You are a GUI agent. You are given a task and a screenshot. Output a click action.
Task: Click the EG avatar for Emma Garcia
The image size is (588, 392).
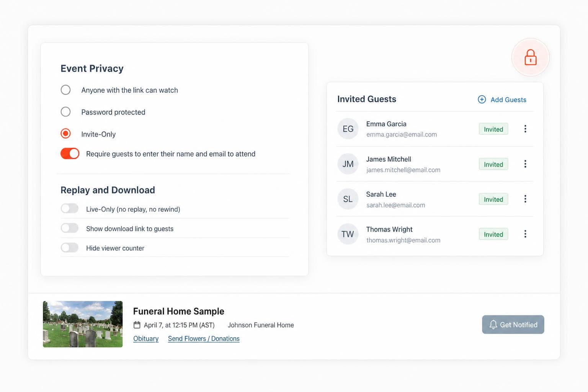pos(348,129)
